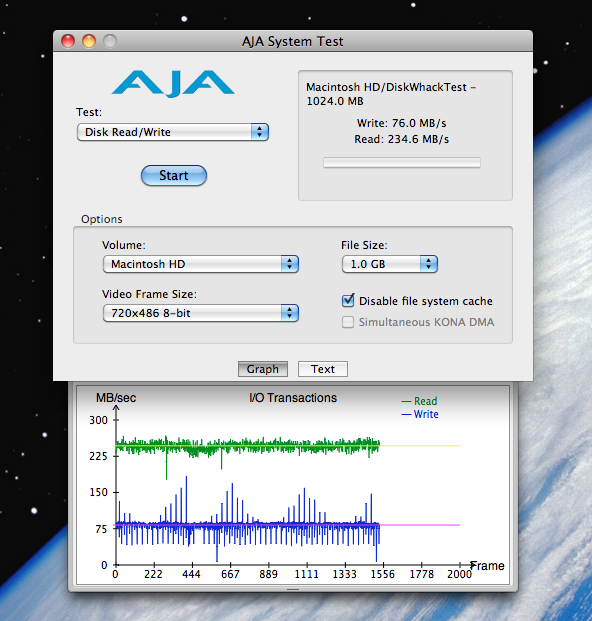Click the Write legend in graph
This screenshot has width=592, height=621.
(x=420, y=414)
